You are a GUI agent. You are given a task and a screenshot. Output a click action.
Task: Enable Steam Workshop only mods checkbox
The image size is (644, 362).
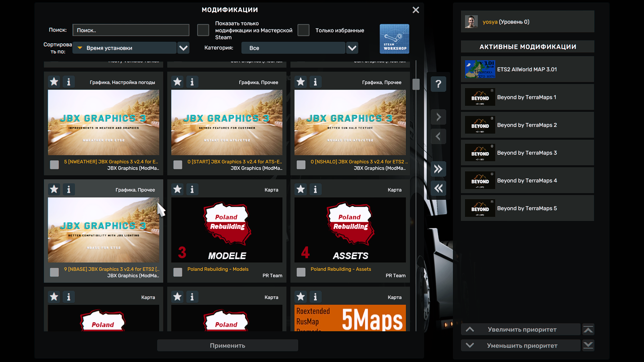(203, 30)
